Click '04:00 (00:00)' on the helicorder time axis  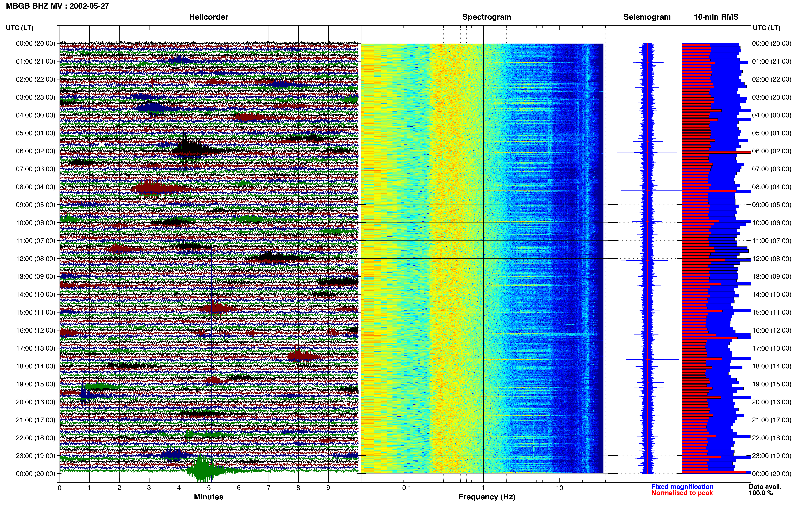pyautogui.click(x=36, y=115)
